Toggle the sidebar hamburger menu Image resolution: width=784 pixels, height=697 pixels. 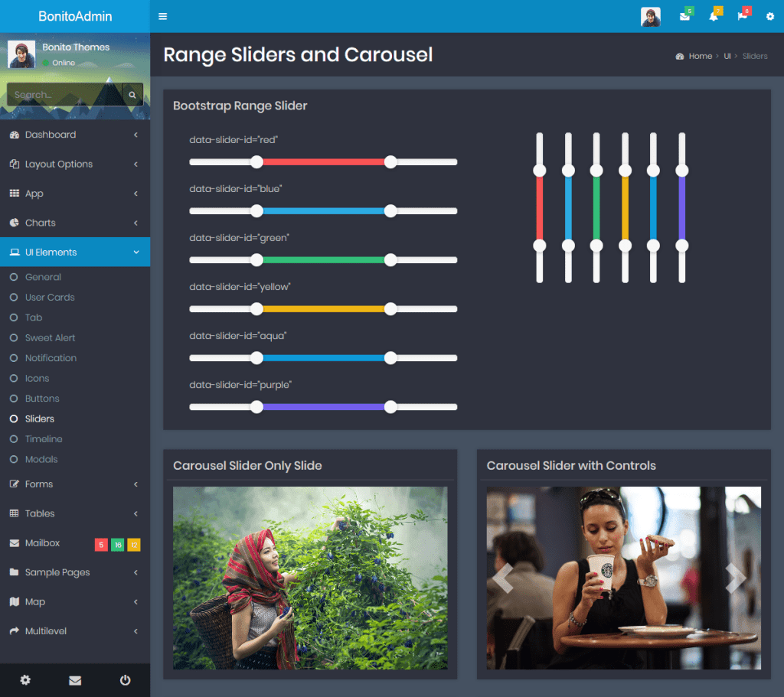coord(162,17)
